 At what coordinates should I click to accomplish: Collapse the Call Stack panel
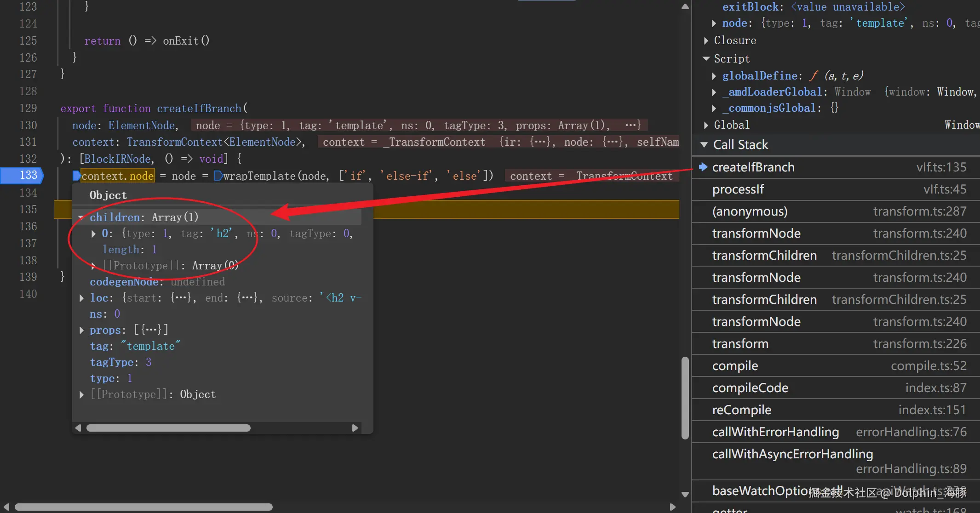(x=704, y=145)
